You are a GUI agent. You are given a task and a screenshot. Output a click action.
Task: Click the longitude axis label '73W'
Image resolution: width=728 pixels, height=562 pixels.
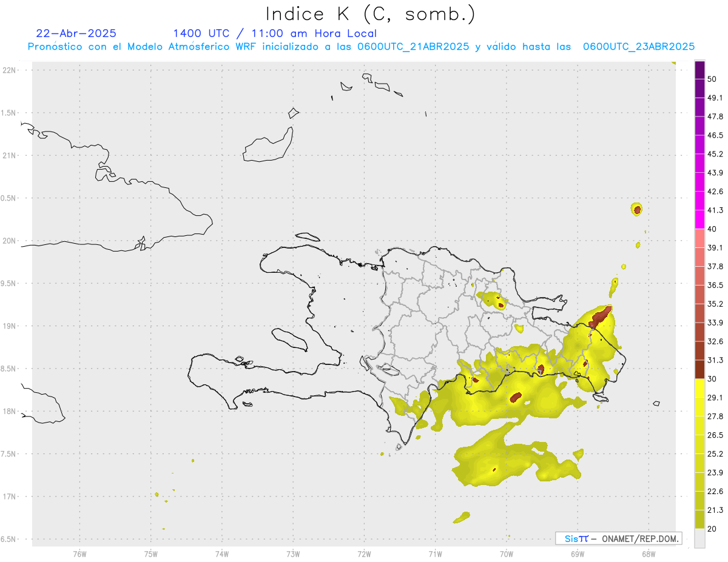(x=293, y=554)
